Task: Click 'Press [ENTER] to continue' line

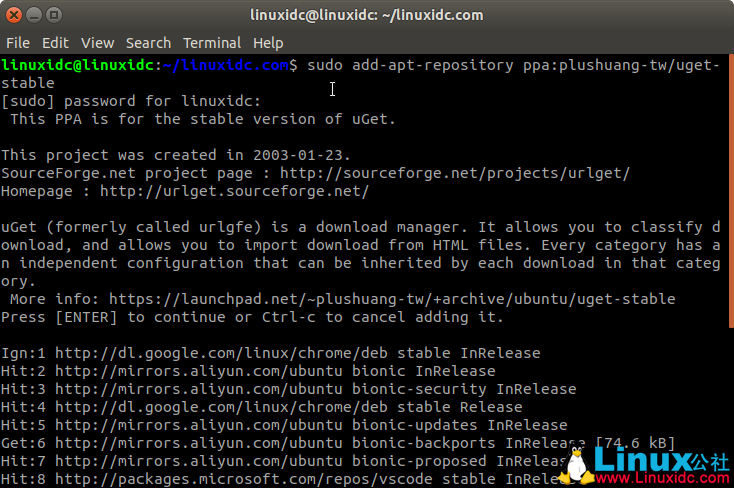Action: 252,317
